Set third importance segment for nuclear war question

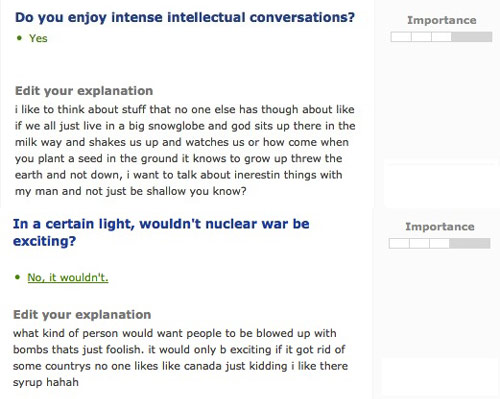click(439, 243)
